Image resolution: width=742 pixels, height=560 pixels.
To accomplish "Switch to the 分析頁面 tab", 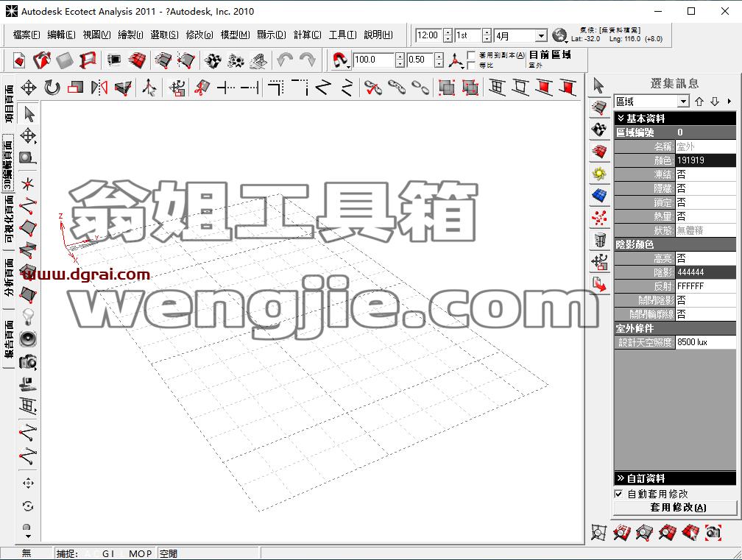I will click(9, 277).
